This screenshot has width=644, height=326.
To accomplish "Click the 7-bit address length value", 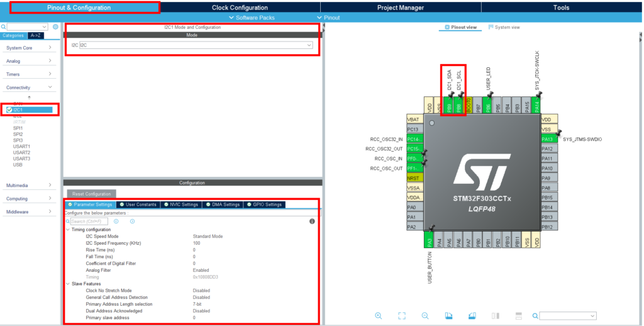I will (197, 304).
